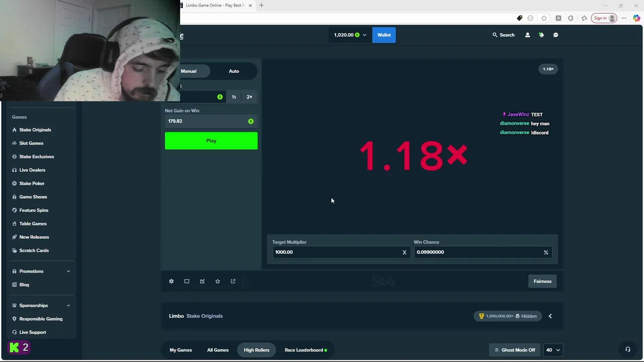Open the chat bubble icon
The width and height of the screenshot is (644, 362).
click(555, 35)
